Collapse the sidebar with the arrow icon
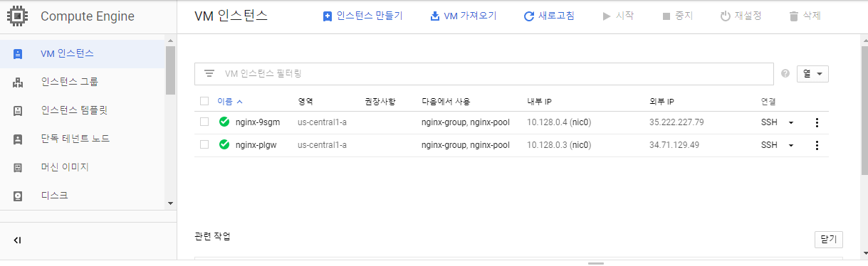This screenshot has width=868, height=266. click(x=17, y=240)
